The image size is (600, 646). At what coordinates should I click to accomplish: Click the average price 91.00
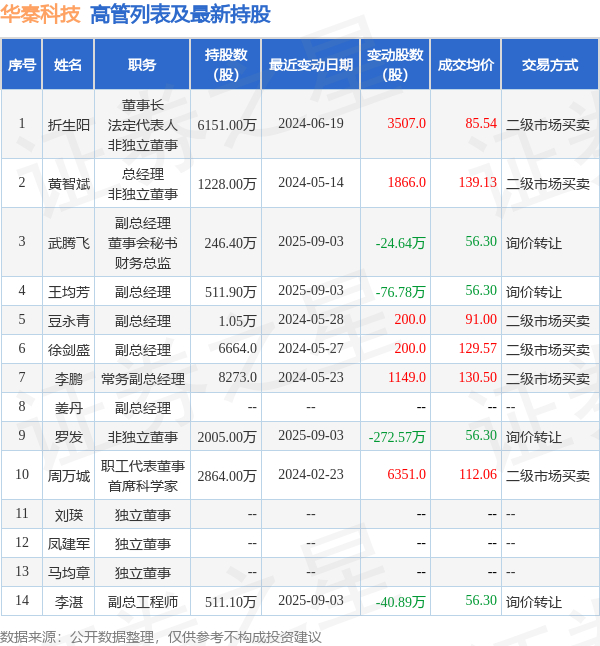click(481, 319)
